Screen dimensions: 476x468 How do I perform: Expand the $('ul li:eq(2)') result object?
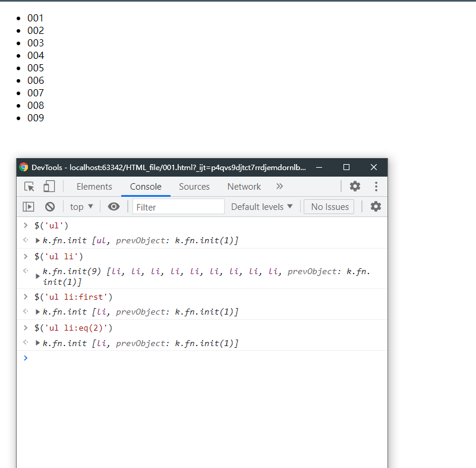[x=39, y=344]
